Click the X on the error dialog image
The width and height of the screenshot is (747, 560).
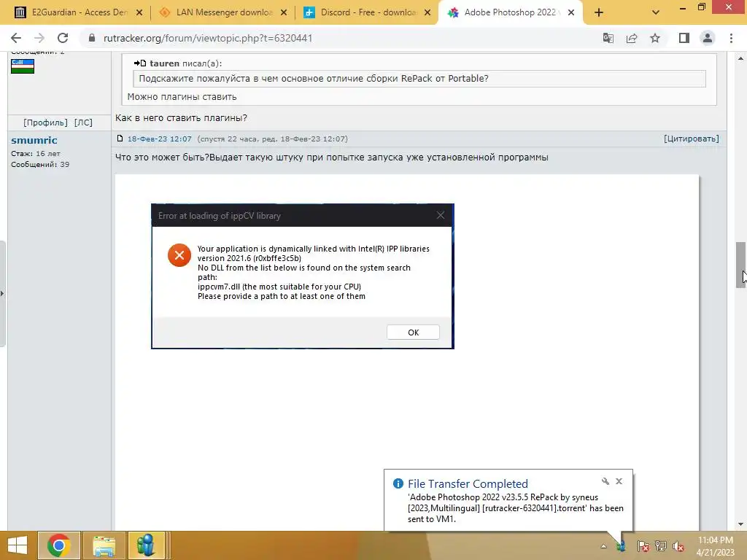pos(440,215)
